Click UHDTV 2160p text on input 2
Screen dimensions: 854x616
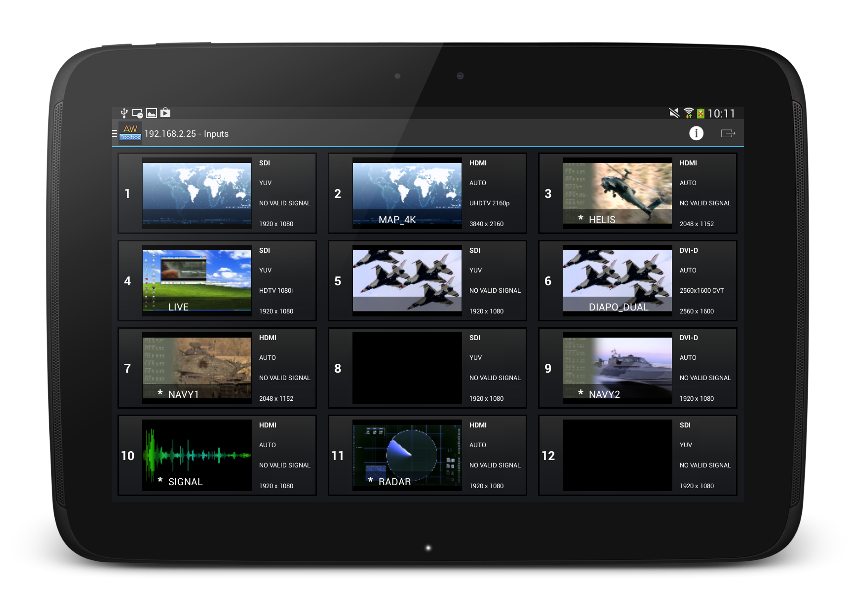489,203
